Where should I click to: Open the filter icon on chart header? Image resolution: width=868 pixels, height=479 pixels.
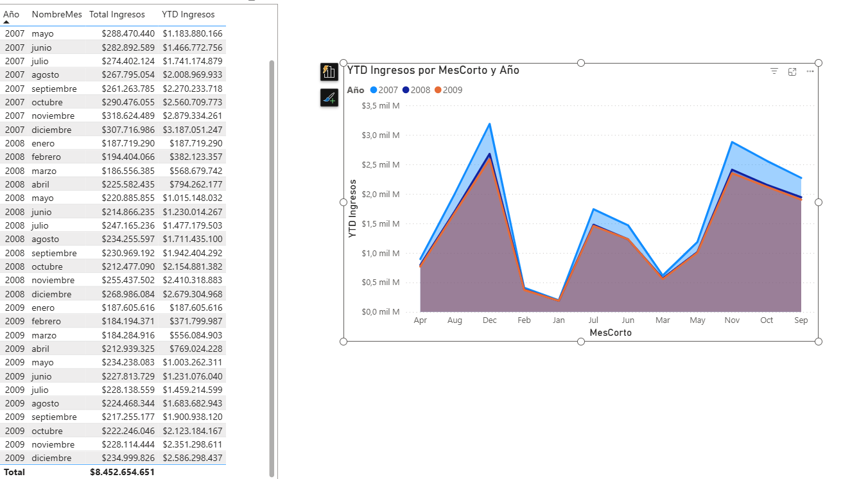[774, 71]
